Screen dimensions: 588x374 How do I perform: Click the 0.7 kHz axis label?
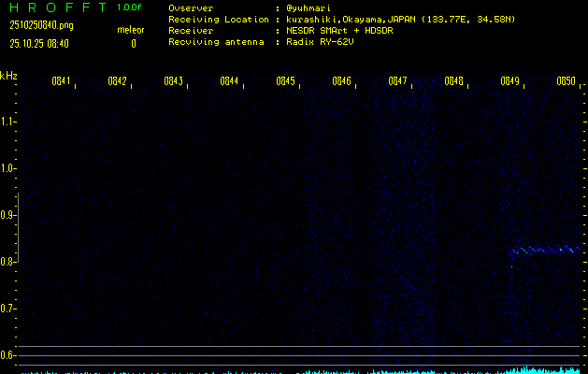click(7, 309)
